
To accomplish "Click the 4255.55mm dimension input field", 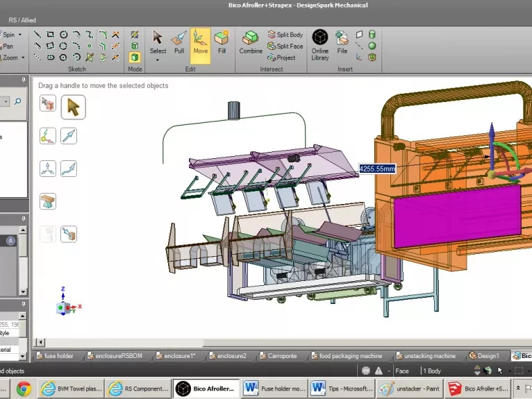I will [x=377, y=169].
